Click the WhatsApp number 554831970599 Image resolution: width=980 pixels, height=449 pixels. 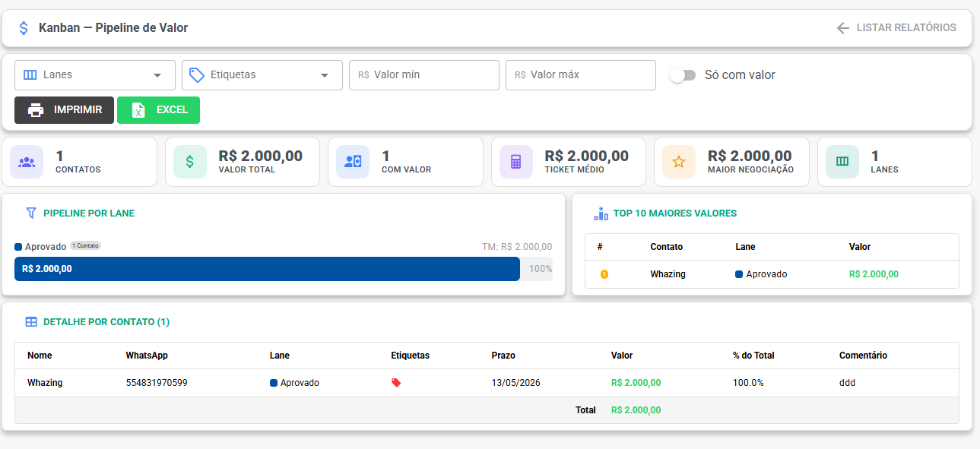tap(157, 383)
